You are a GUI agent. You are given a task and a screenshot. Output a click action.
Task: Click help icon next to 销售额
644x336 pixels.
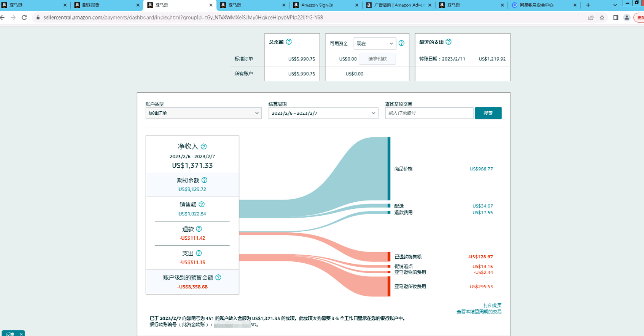(201, 204)
